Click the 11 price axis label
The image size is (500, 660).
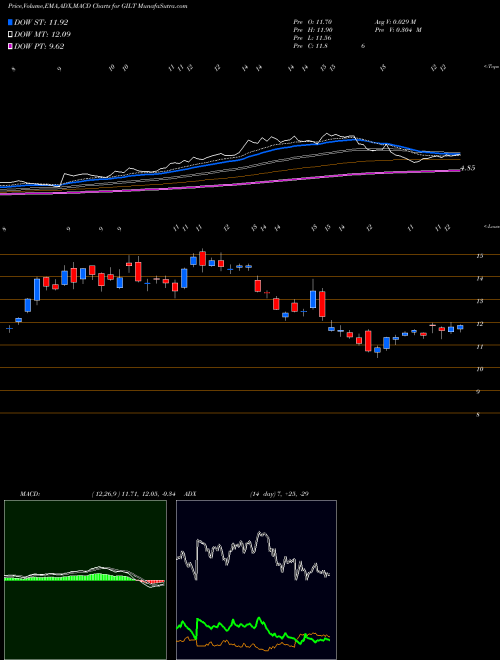click(479, 346)
